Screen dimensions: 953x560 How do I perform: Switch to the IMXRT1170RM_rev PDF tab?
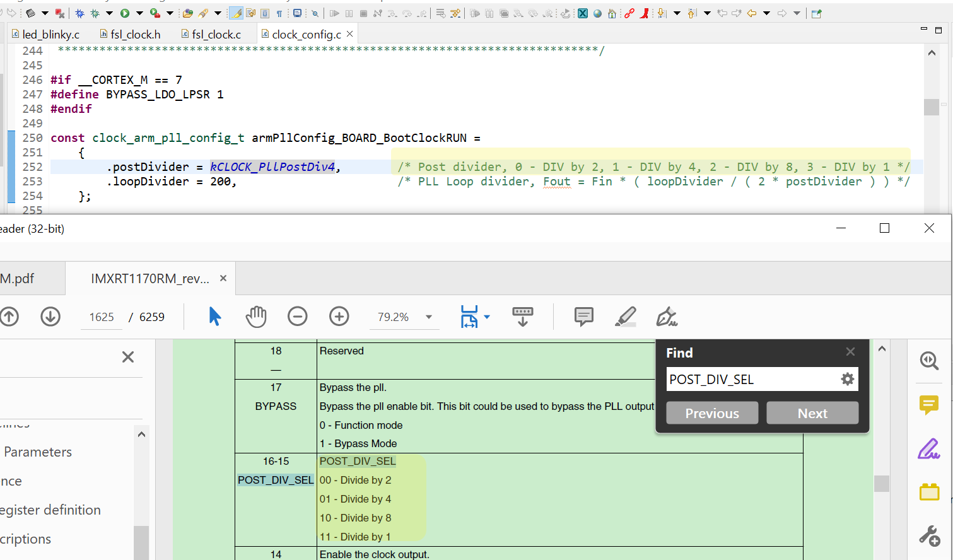(150, 278)
